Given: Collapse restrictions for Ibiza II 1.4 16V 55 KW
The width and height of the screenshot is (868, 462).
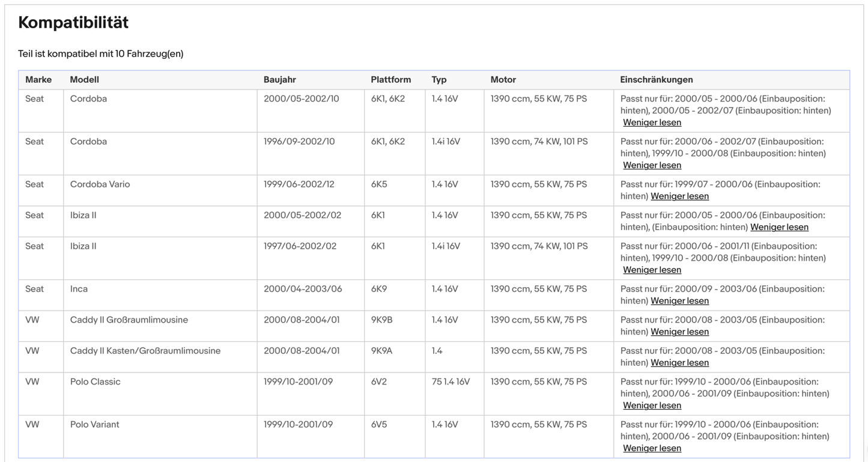Looking at the screenshot, I should [x=779, y=228].
